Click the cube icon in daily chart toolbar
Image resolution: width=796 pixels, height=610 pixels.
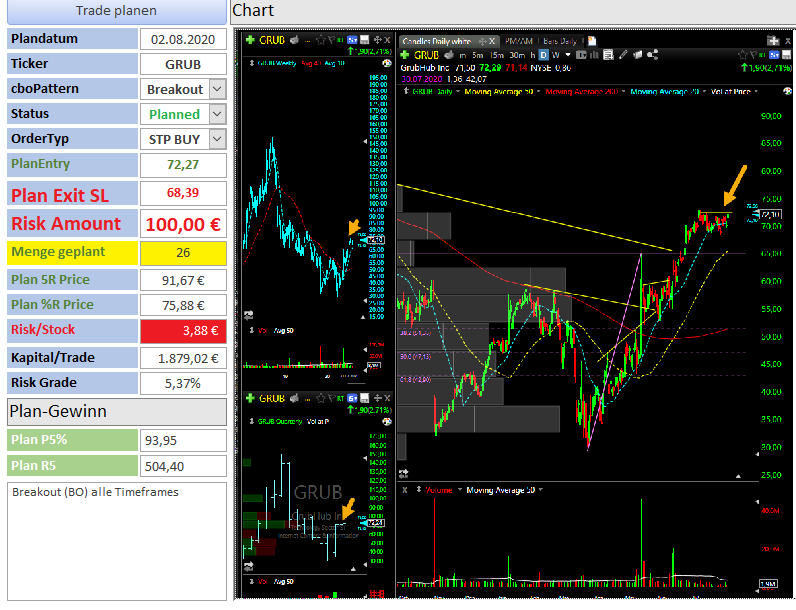click(638, 55)
